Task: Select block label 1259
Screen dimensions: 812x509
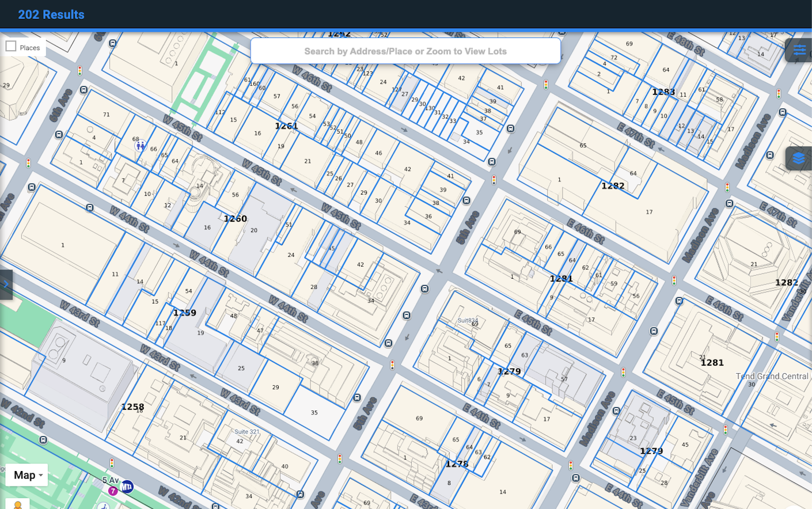Action: click(x=185, y=313)
